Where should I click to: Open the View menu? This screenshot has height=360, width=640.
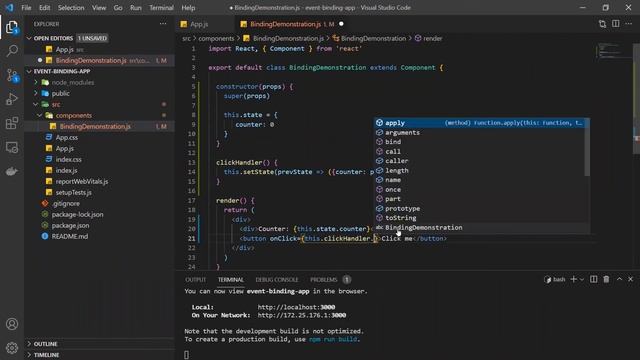click(99, 8)
